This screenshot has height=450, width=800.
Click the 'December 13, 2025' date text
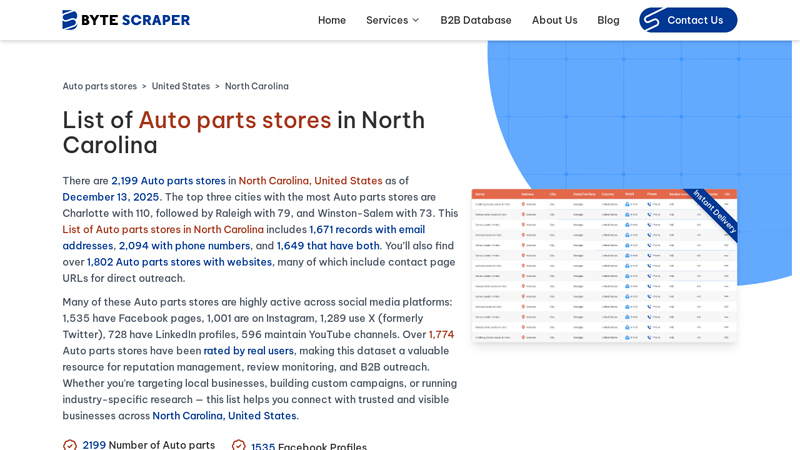(x=111, y=197)
